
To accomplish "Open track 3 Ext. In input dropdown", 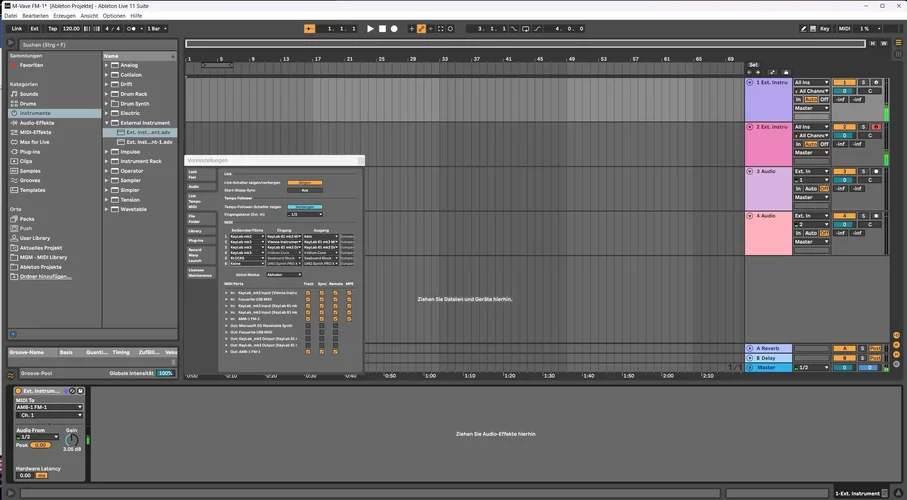I will 812,171.
